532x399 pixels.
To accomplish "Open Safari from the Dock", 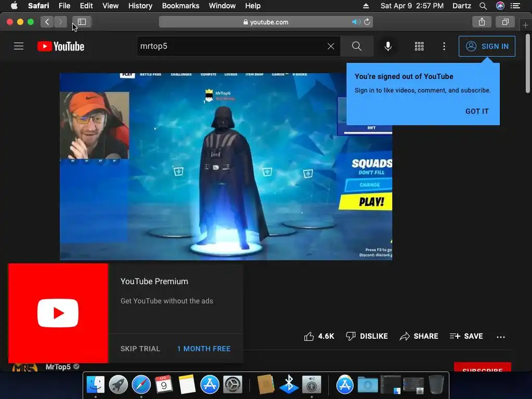I will [141, 385].
